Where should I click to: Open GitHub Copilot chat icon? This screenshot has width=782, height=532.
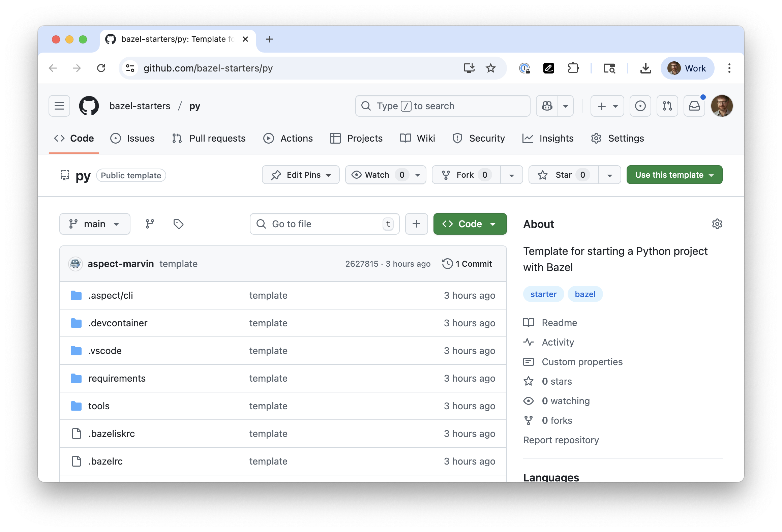coord(547,106)
